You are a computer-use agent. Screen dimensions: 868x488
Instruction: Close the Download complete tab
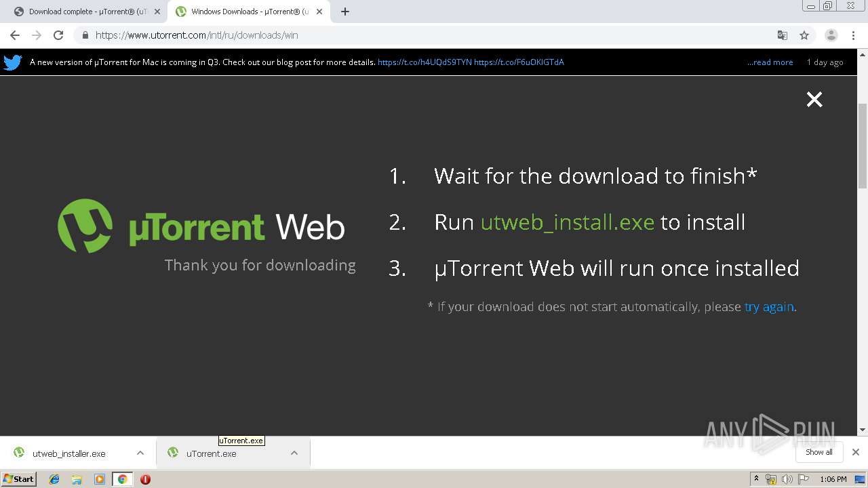[x=157, y=12]
